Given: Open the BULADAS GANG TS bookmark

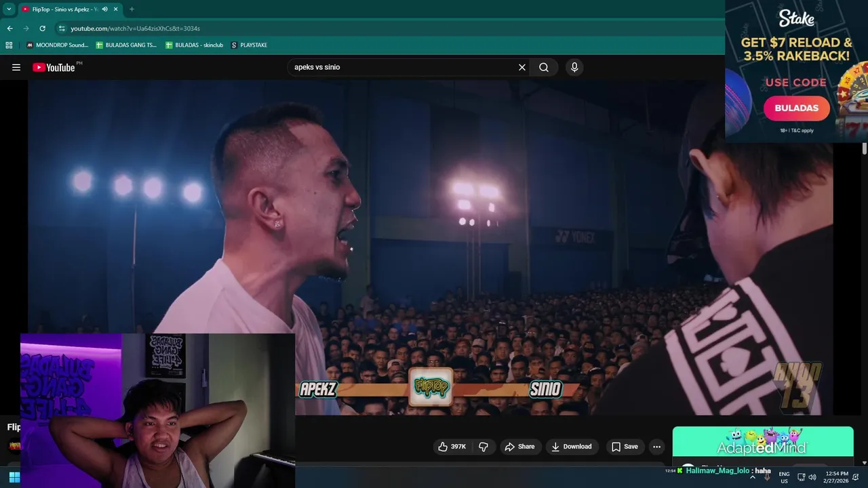Looking at the screenshot, I should [x=126, y=45].
